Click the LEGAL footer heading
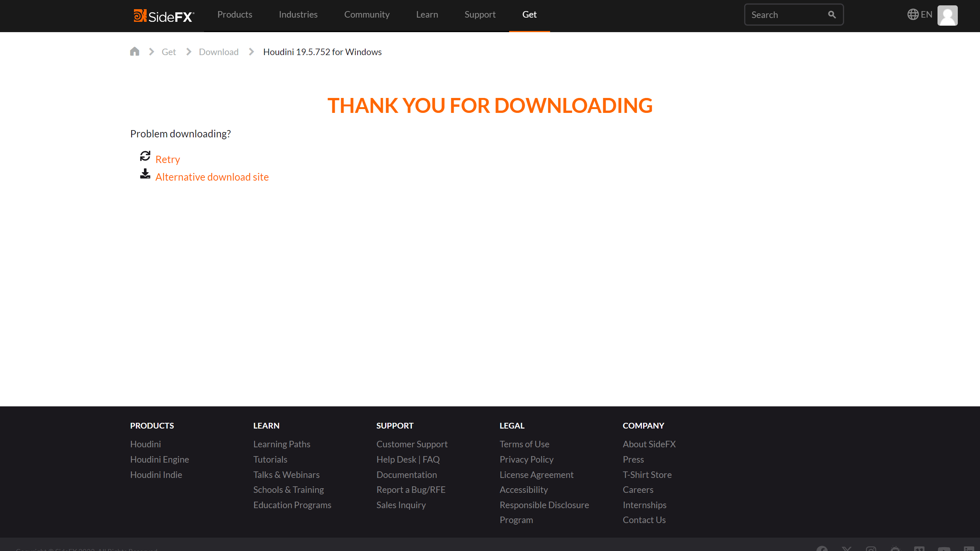The width and height of the screenshot is (980, 551). pos(512,425)
